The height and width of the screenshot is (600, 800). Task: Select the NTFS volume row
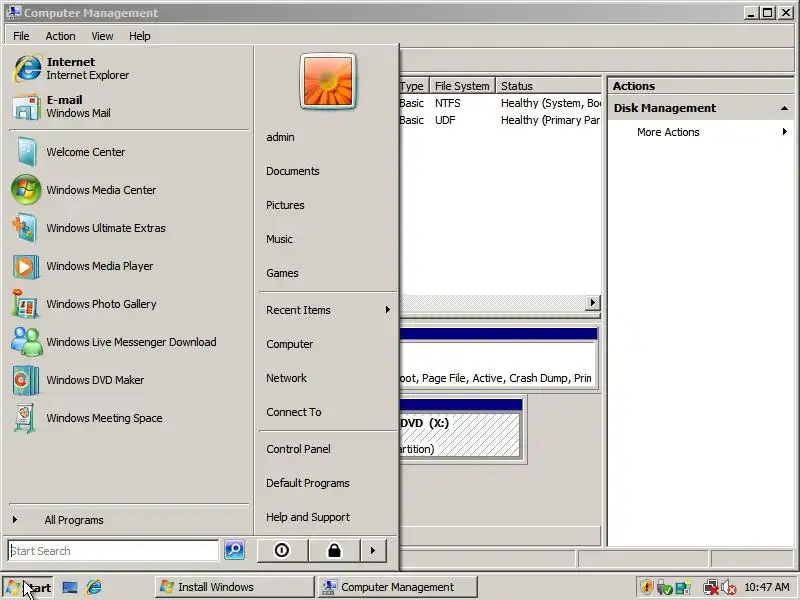pos(500,103)
